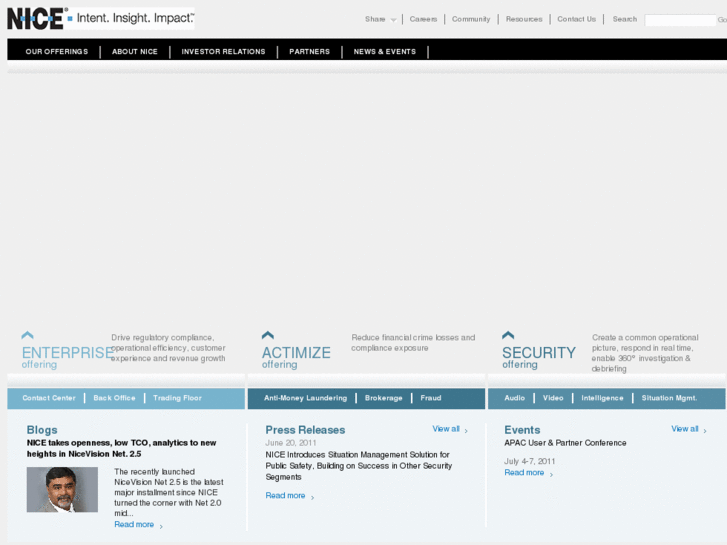Read more about the APAC conference
This screenshot has width=727, height=545.
click(524, 472)
